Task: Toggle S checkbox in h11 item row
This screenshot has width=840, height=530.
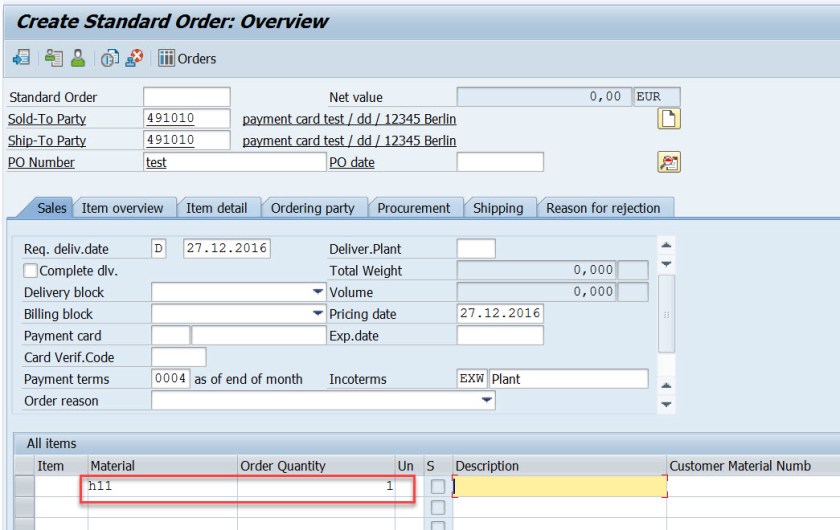Action: pyautogui.click(x=438, y=486)
